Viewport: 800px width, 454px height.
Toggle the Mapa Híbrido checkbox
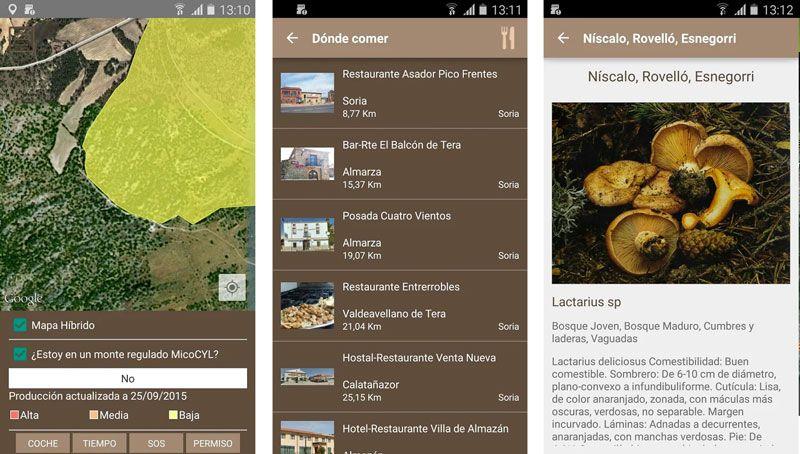pyautogui.click(x=20, y=326)
